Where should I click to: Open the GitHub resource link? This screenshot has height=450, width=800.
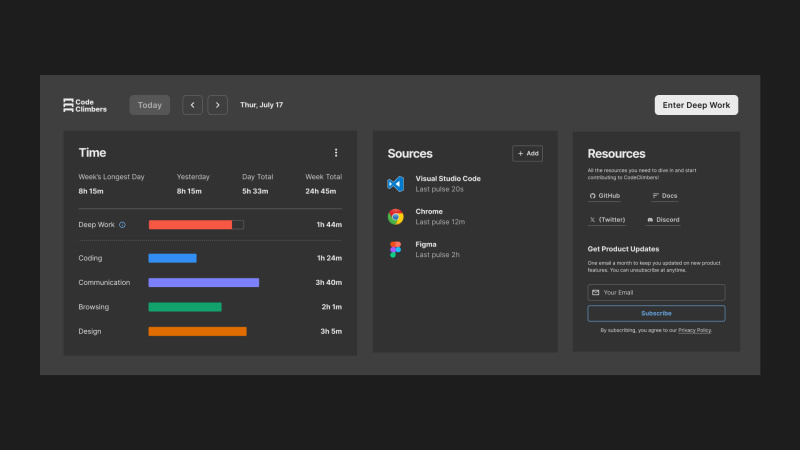coord(605,196)
